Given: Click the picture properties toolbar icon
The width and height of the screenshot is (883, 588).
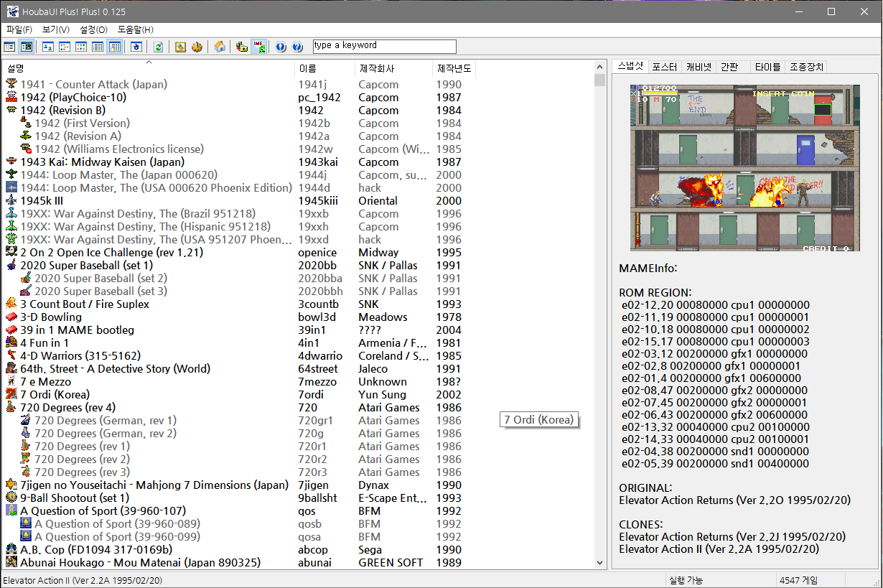Looking at the screenshot, I should click(x=181, y=47).
